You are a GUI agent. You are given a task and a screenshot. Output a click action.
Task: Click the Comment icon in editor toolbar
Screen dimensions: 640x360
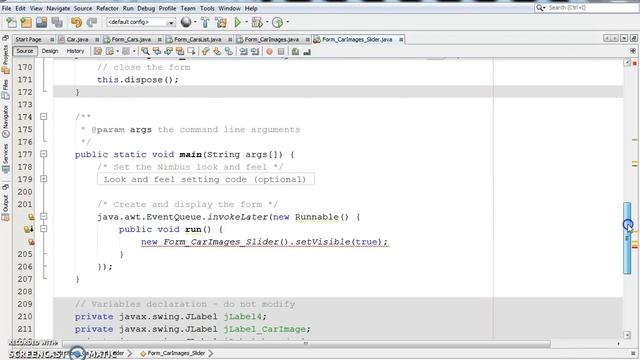[296, 51]
